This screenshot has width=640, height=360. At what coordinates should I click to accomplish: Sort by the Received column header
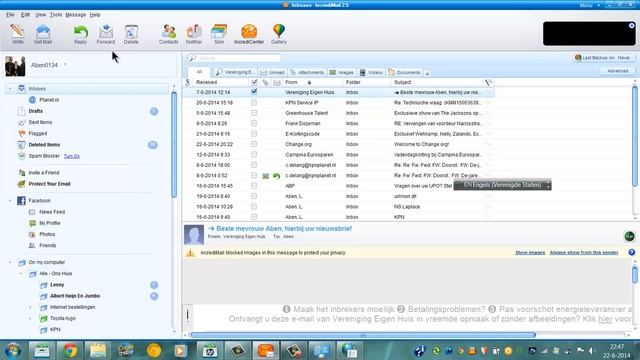pyautogui.click(x=206, y=82)
